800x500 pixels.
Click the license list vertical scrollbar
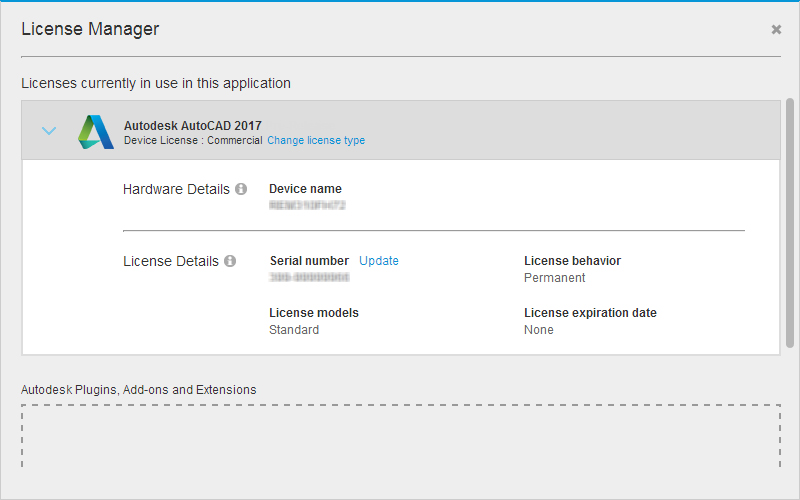pos(789,223)
